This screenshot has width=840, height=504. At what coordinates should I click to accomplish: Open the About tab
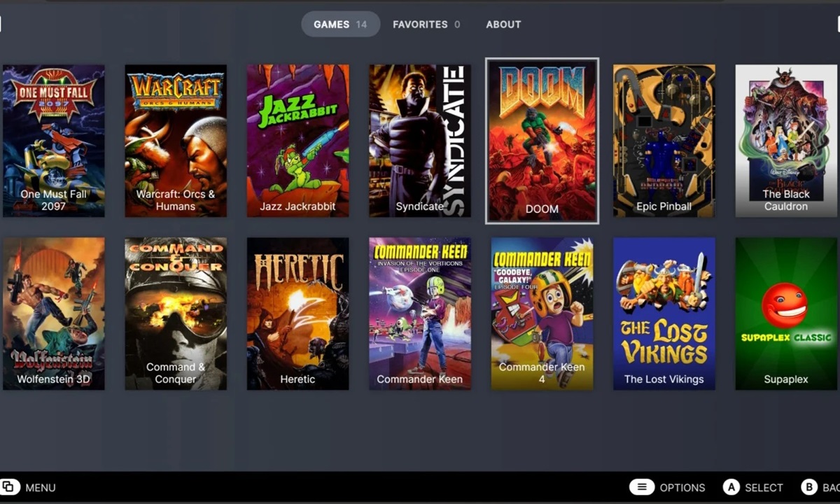503,24
